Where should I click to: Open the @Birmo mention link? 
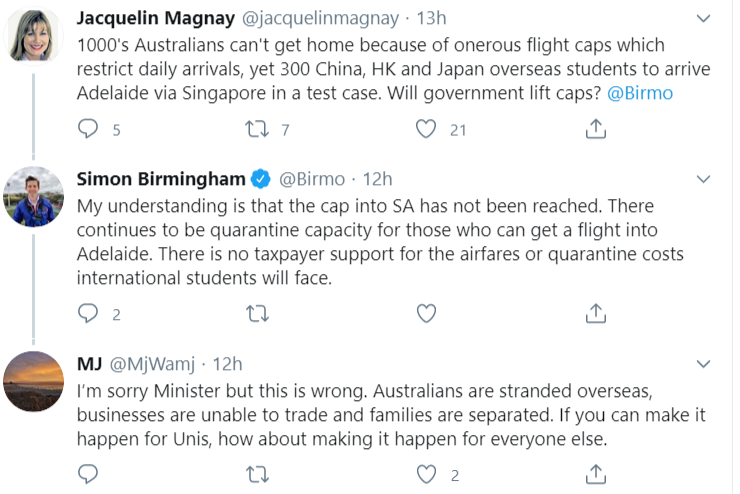[639, 93]
